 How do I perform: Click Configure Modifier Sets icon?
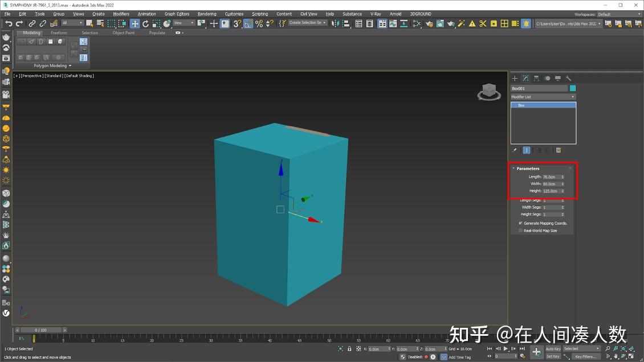click(x=559, y=150)
